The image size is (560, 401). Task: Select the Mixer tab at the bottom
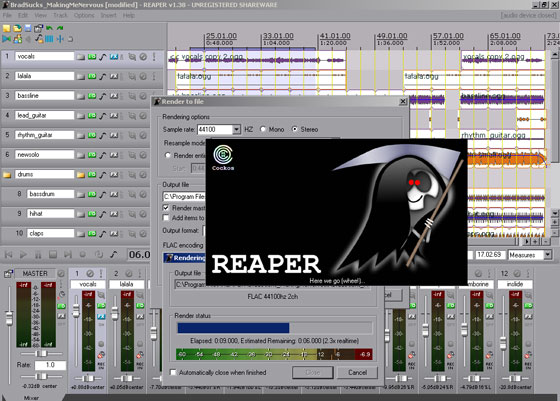click(x=31, y=397)
